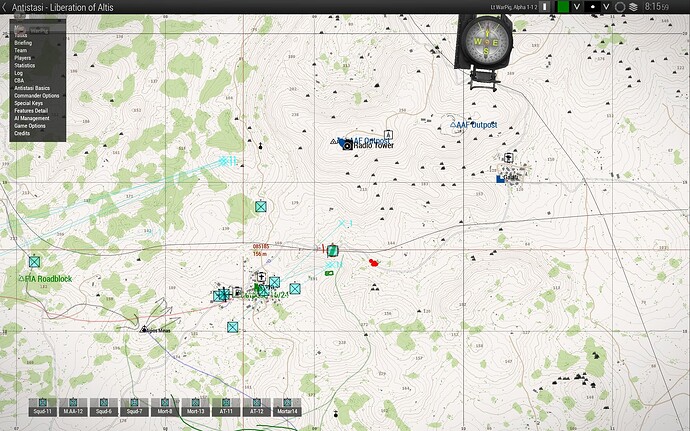Screen dimensions: 690x431
Task: Click the green marker color swatch
Action: 563,7
